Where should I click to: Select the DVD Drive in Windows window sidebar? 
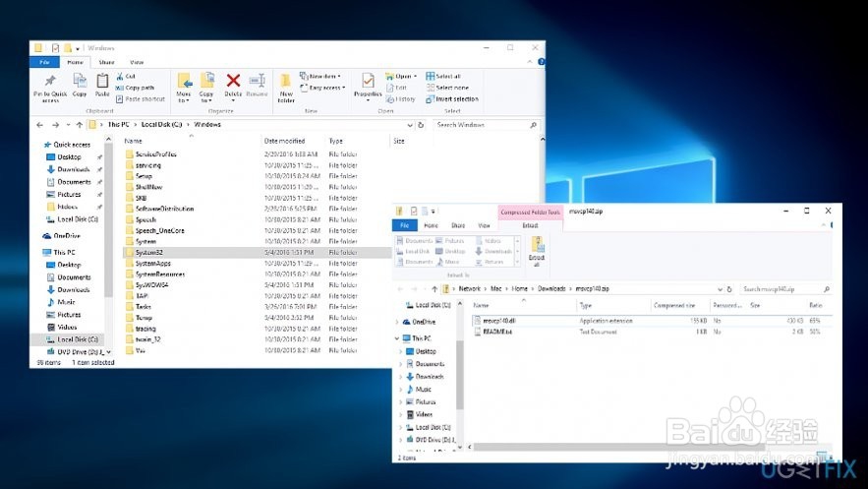point(76,351)
